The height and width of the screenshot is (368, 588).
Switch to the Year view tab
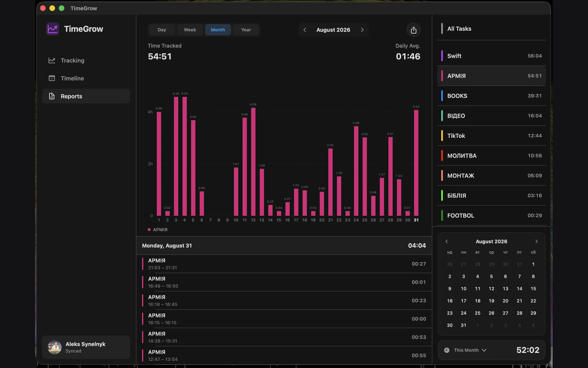coord(246,30)
